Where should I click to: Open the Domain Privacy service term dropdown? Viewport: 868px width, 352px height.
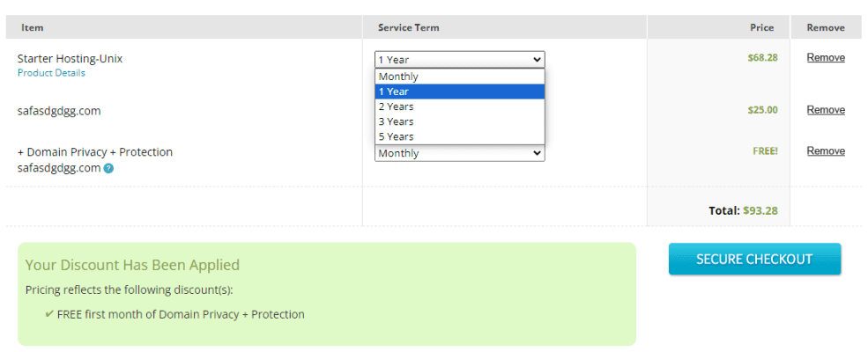point(459,153)
